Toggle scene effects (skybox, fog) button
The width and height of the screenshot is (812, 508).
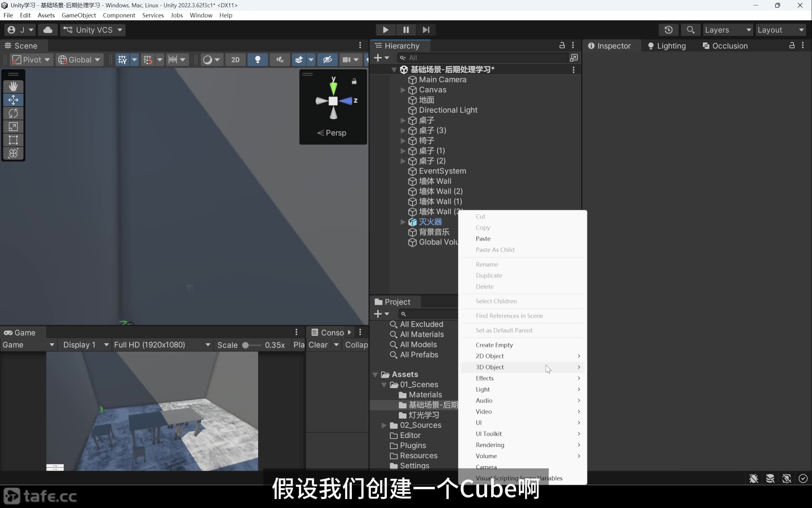tap(298, 60)
